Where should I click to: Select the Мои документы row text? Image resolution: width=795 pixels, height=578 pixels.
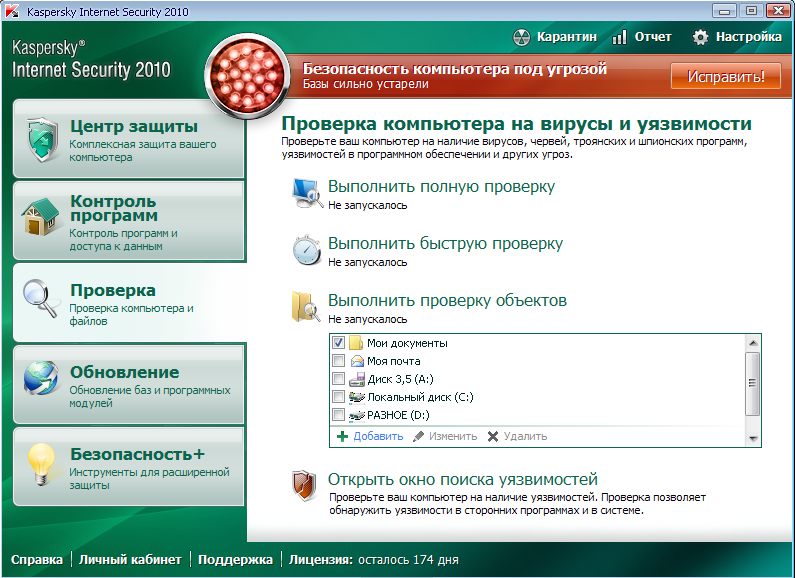(x=407, y=343)
